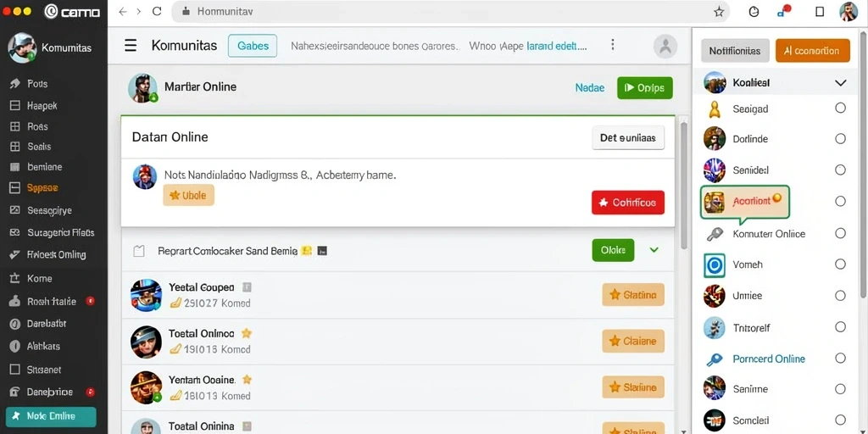Switch to the Notifionitas tab
This screenshot has width=868, height=434.
tap(735, 50)
